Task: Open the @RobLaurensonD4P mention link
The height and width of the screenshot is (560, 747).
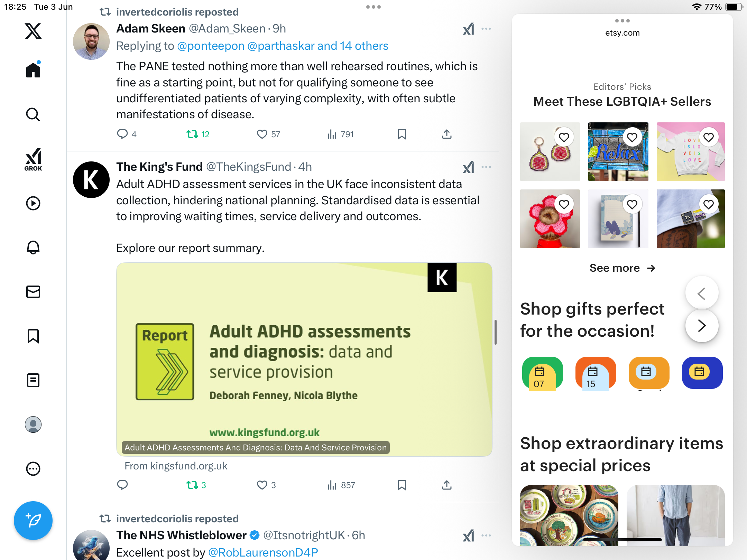Action: click(x=263, y=552)
